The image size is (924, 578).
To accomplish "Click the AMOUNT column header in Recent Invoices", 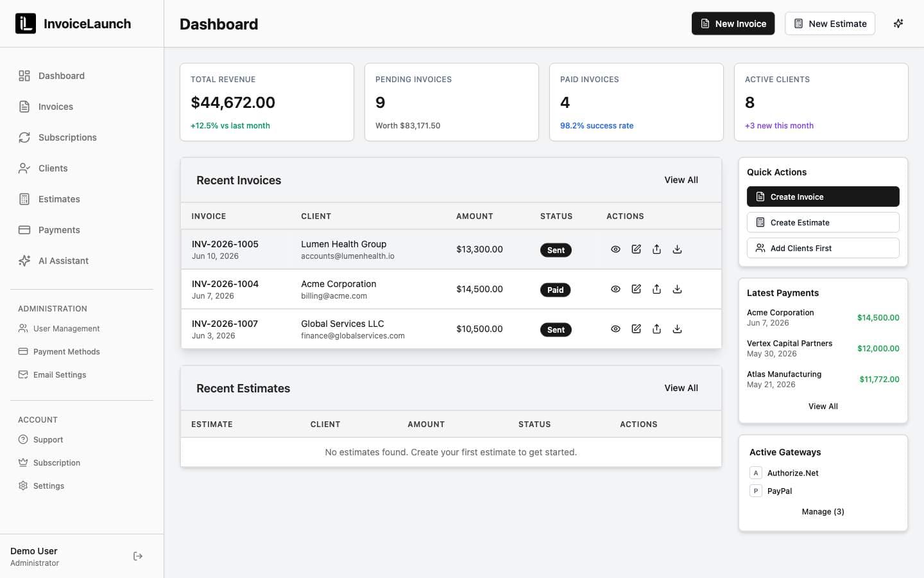I will (x=474, y=216).
